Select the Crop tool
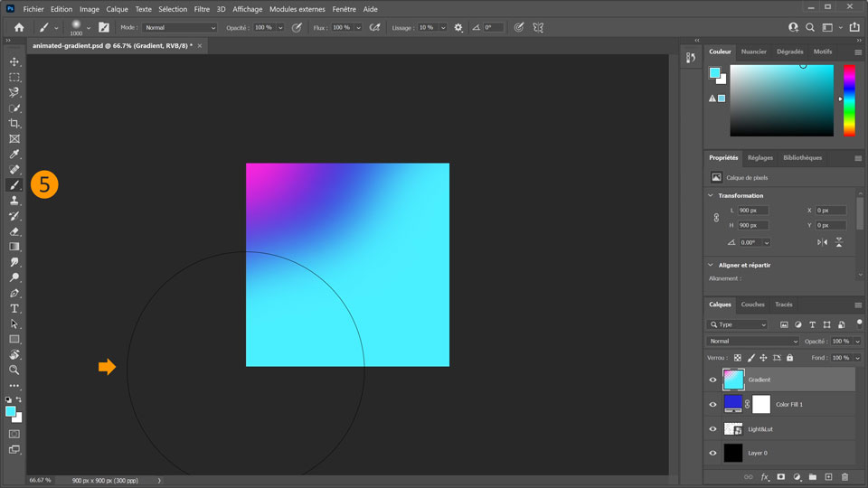The image size is (868, 488). pos(14,123)
